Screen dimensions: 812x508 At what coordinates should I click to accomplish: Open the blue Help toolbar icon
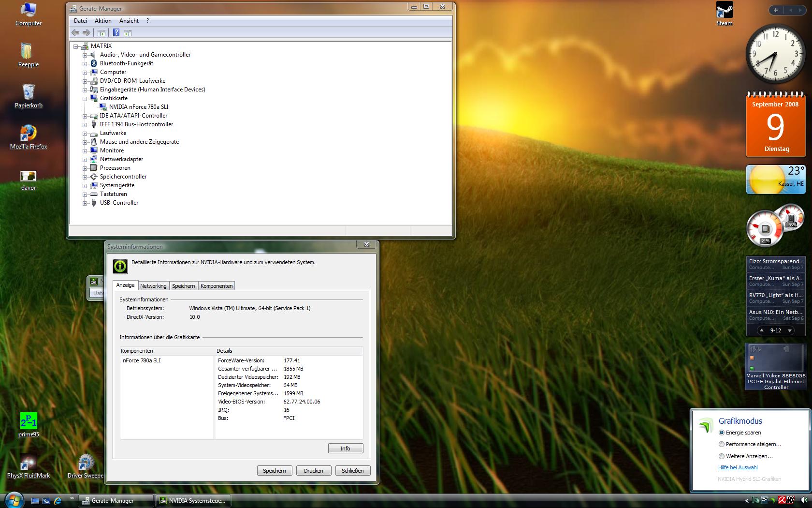[x=116, y=32]
